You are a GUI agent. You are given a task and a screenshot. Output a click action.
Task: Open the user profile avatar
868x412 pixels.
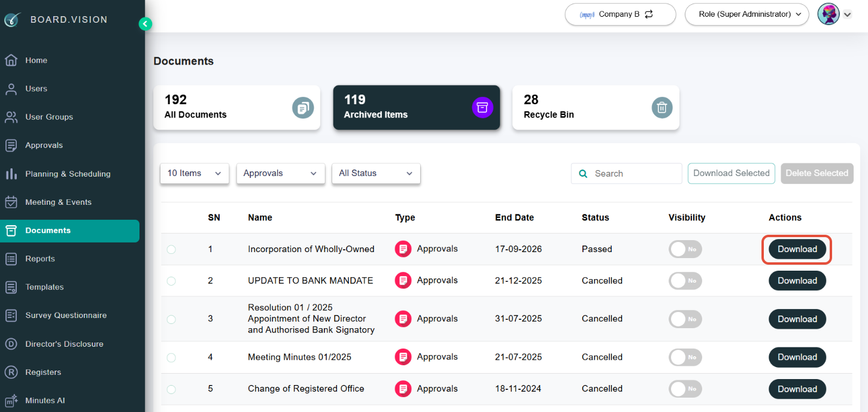[x=828, y=14]
